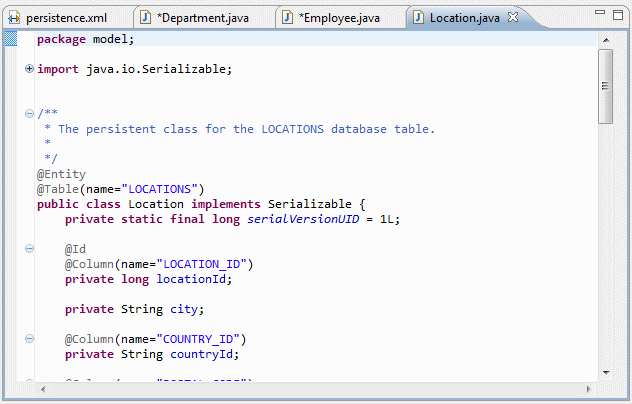
Task: Click the city field declaration
Action: 135,309
